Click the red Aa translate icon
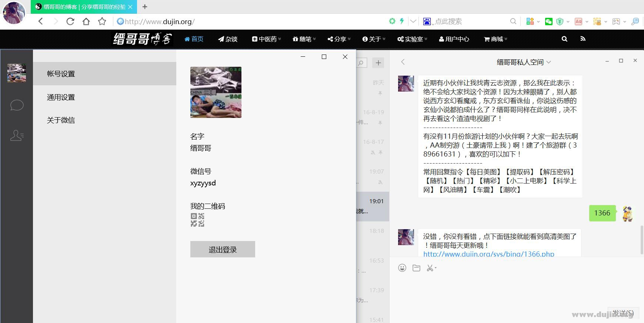The height and width of the screenshot is (323, 644). pyautogui.click(x=578, y=22)
